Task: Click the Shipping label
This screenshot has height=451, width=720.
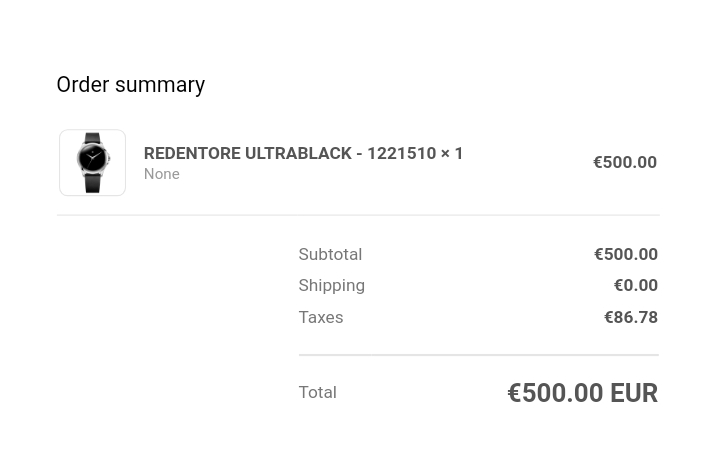Action: tap(332, 286)
